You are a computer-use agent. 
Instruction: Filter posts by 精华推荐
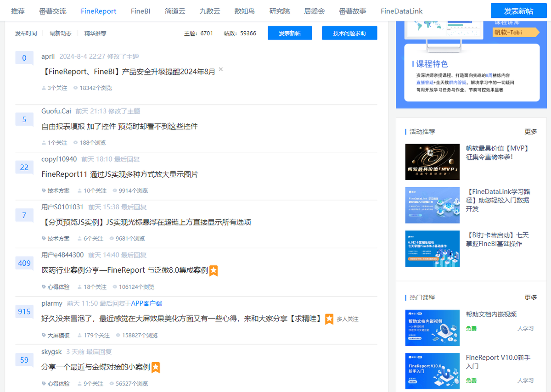95,34
